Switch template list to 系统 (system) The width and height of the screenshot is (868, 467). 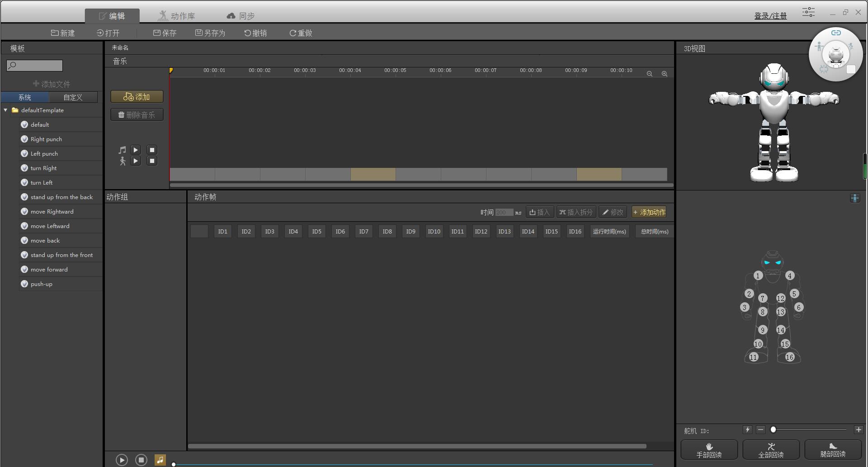pyautogui.click(x=25, y=97)
